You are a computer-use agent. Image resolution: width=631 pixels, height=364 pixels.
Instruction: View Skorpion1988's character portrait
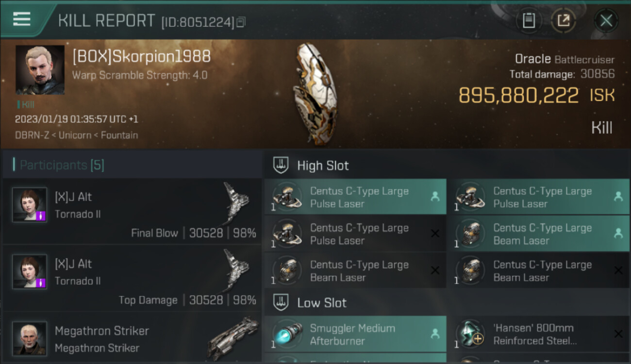tap(40, 70)
